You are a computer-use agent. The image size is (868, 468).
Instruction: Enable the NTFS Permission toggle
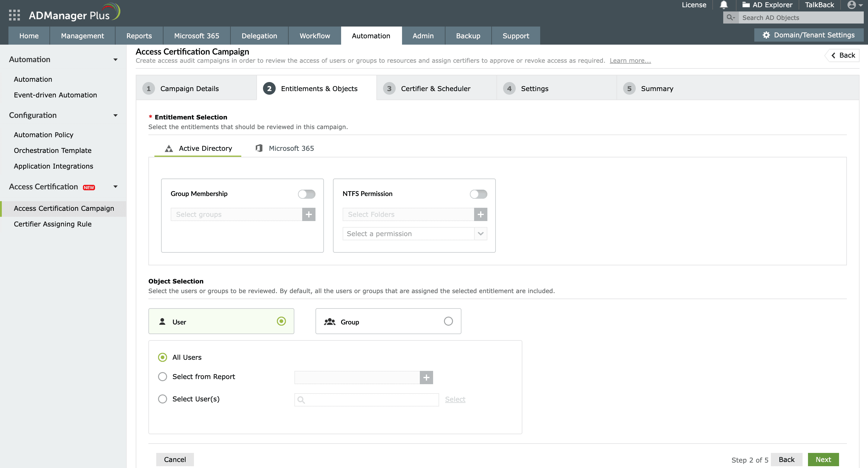click(478, 194)
